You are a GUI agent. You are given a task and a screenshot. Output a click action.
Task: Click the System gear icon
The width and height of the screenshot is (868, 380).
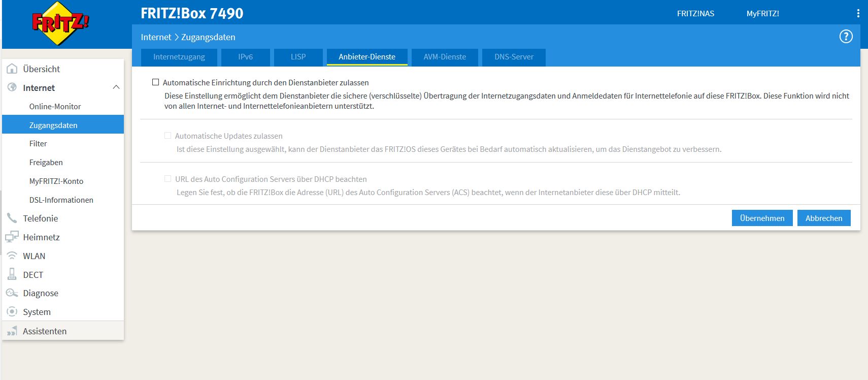click(x=12, y=311)
